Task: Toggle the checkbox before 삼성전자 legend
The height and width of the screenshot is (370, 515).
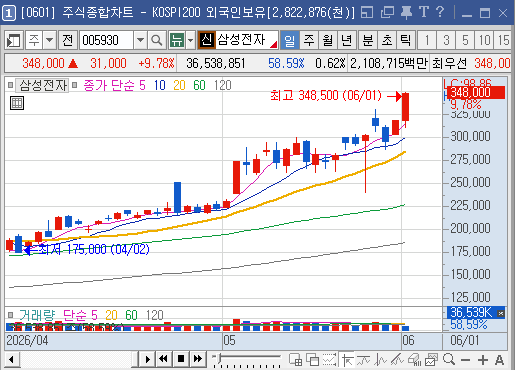Action: (10, 85)
